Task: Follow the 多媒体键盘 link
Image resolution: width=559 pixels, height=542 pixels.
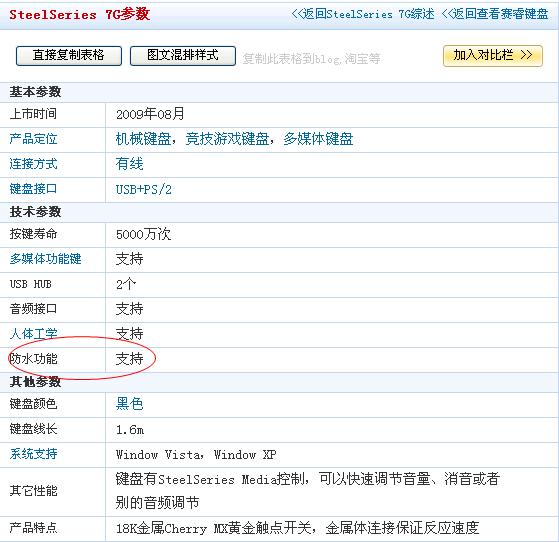Action: pos(318,139)
